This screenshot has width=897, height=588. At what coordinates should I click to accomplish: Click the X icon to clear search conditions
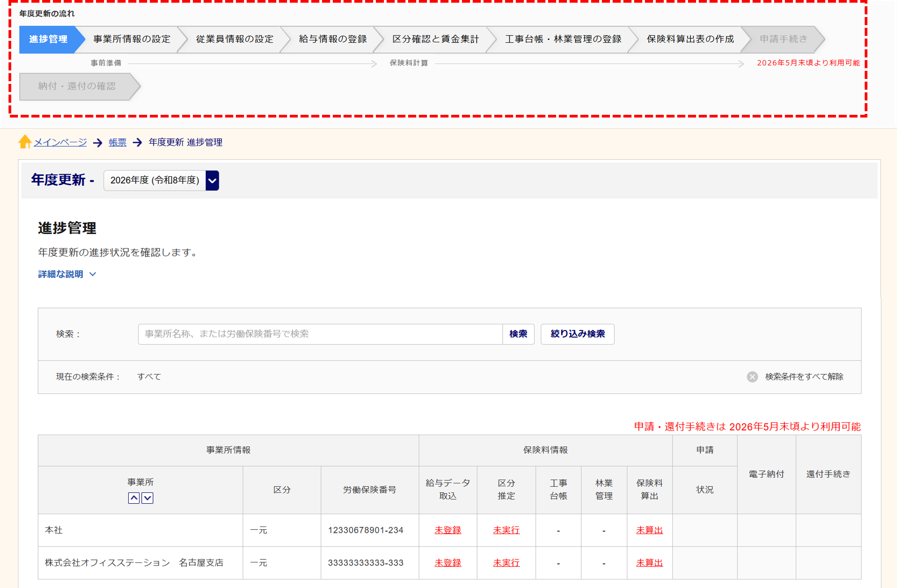click(752, 377)
